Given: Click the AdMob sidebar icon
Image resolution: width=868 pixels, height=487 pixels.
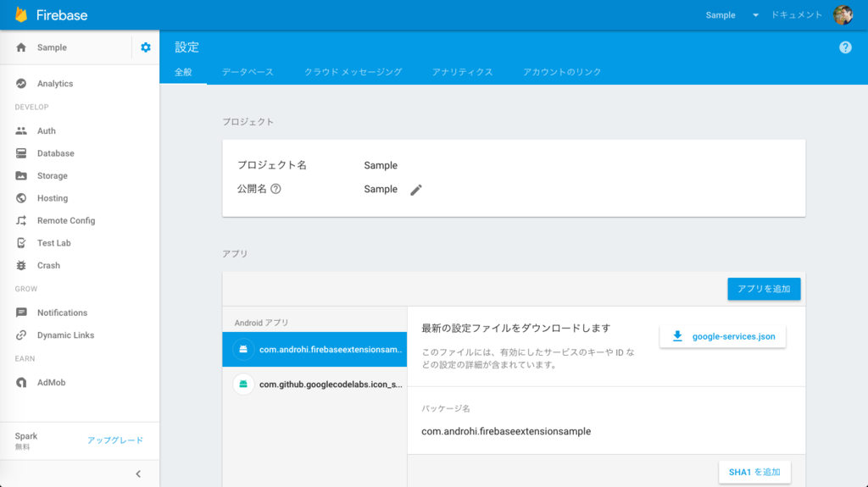Looking at the screenshot, I should pos(21,383).
